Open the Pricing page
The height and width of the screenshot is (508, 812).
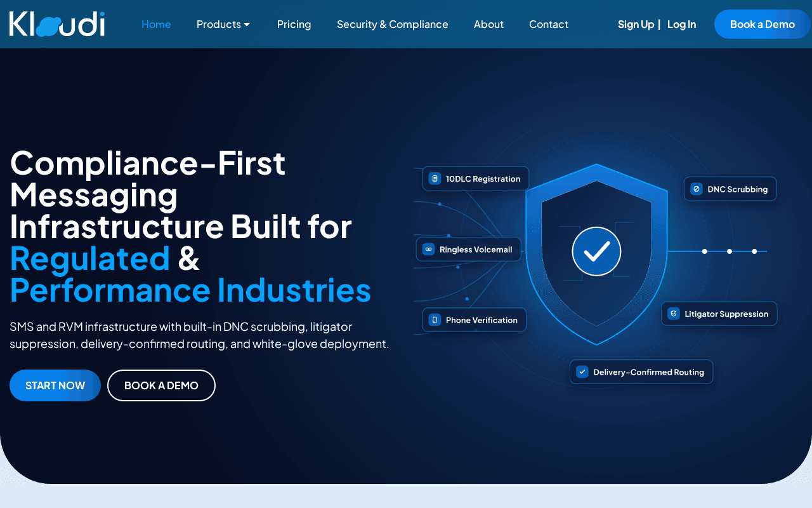point(294,24)
